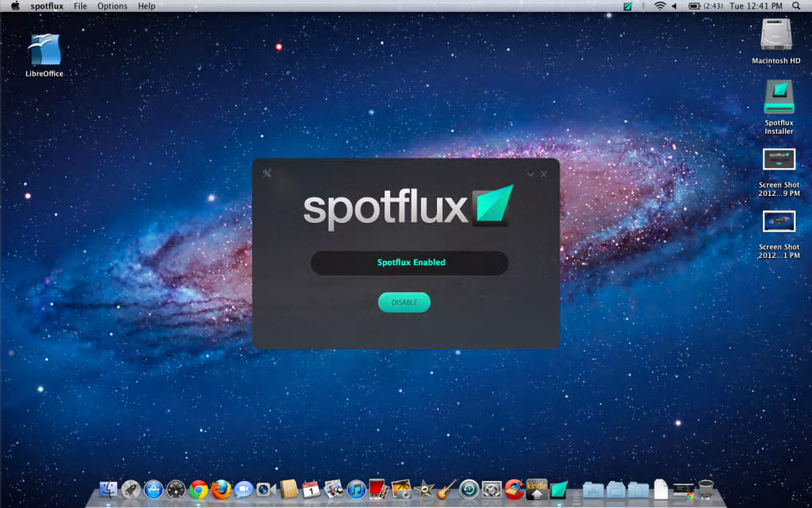Open FaceTime from dock
This screenshot has width=812, height=508.
[x=266, y=490]
